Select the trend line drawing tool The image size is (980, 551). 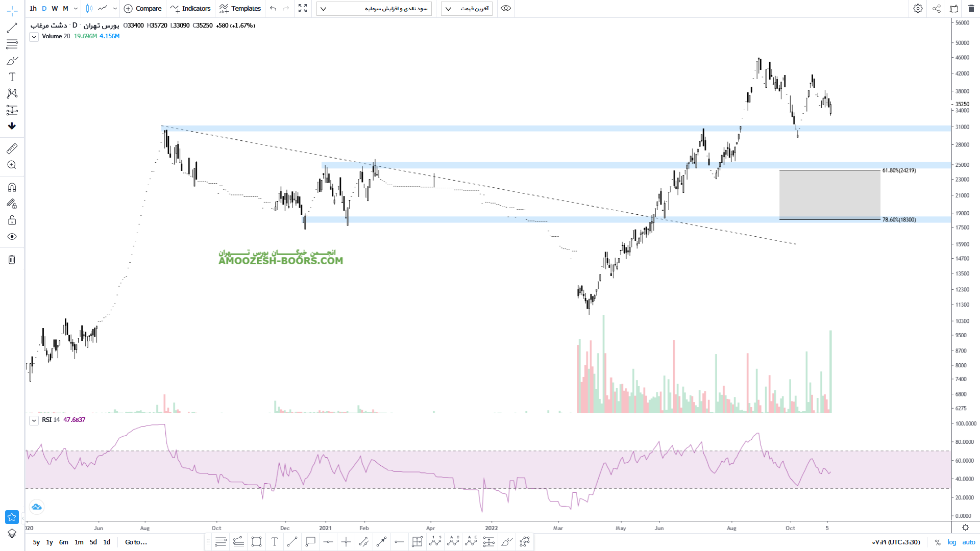click(x=12, y=28)
